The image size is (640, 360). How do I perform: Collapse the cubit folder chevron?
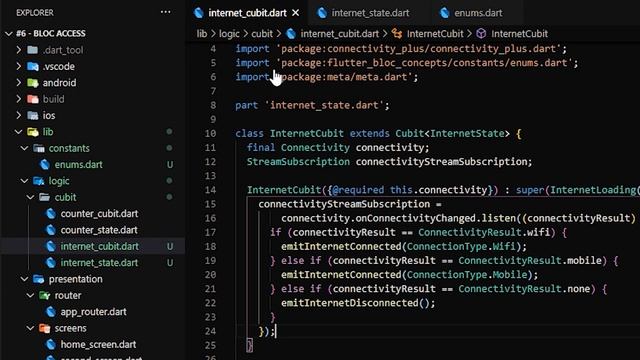31,197
